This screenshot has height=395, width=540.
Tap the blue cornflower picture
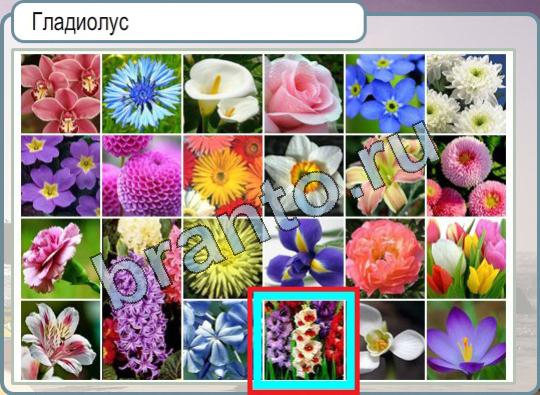pos(142,94)
